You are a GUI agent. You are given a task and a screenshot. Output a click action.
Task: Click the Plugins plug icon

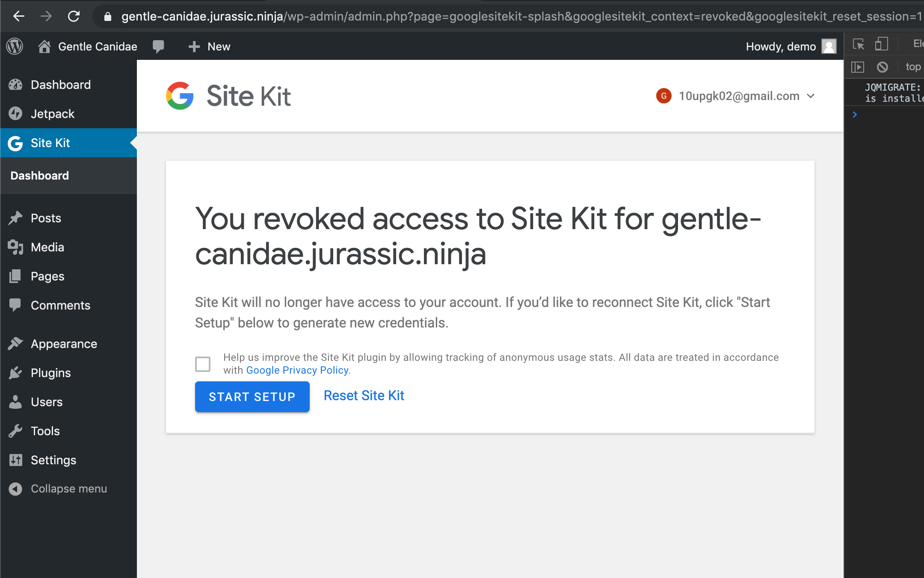15,373
